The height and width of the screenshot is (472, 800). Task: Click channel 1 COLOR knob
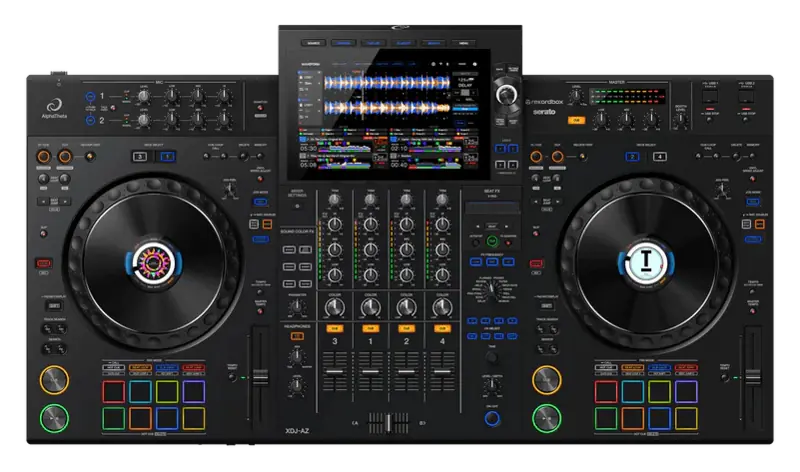370,307
